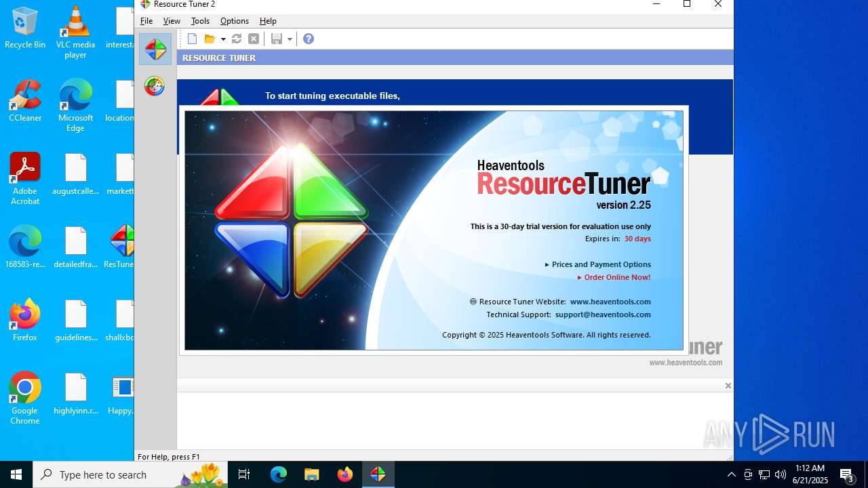Click the For Help, press F1 status text
This screenshot has width=868, height=488.
click(x=169, y=457)
